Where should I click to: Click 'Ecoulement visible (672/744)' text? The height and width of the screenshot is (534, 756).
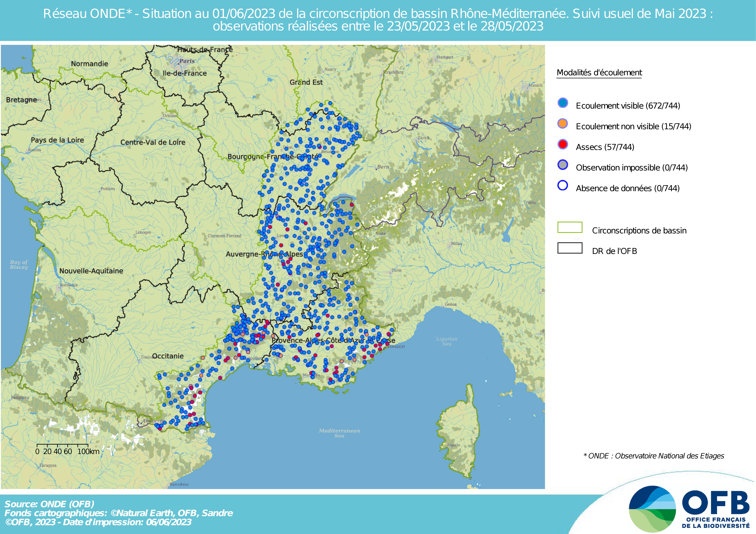[x=628, y=106]
